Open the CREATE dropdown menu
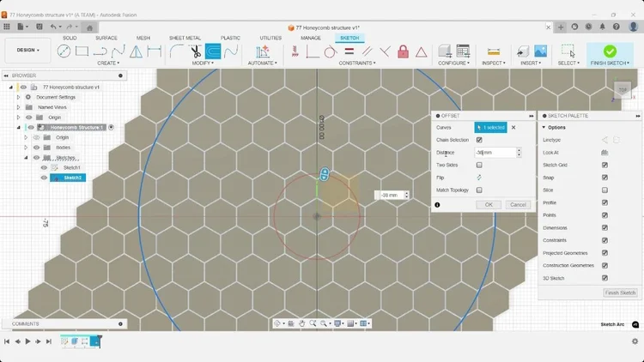644x362 pixels. (108, 63)
